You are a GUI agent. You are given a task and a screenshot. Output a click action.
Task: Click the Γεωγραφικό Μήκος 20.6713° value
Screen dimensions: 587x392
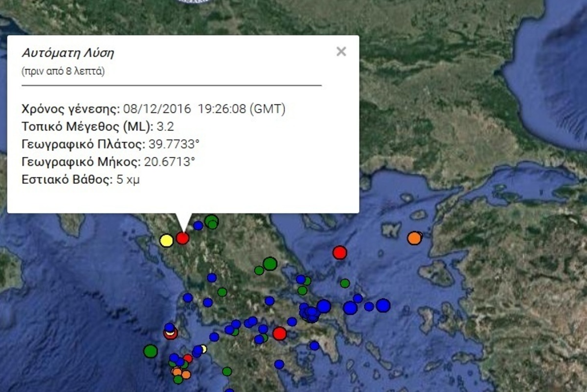point(169,162)
